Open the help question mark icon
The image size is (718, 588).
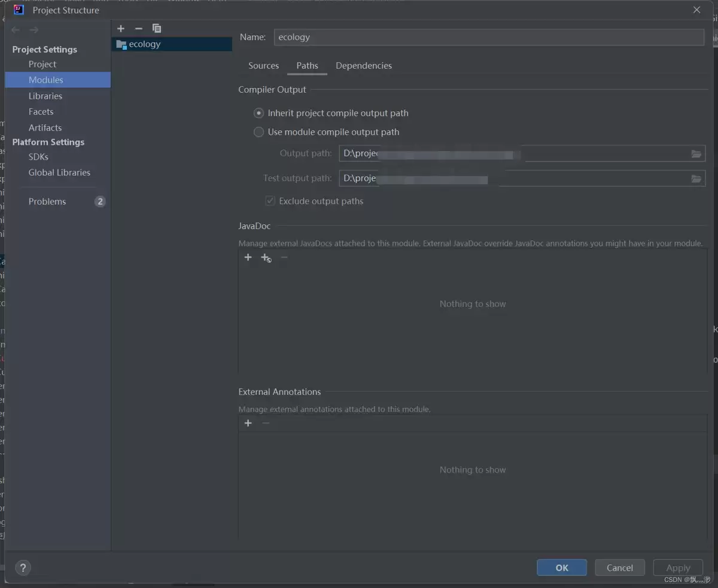coord(22,568)
